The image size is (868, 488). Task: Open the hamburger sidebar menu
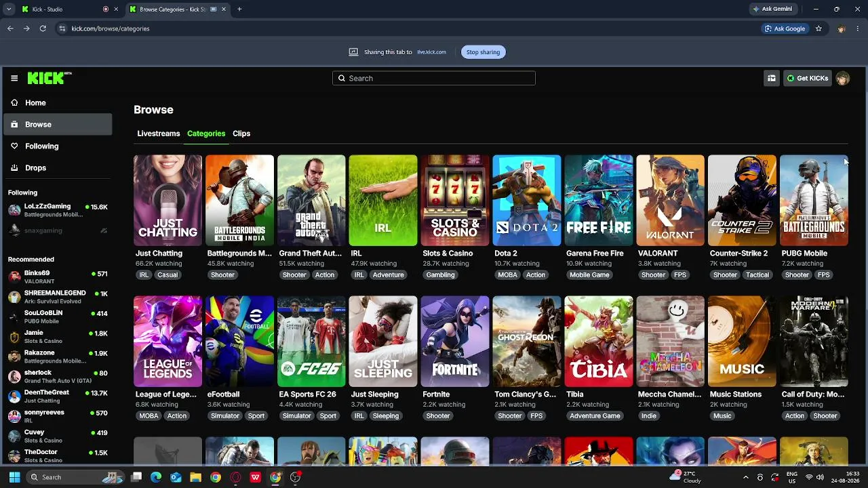coord(14,78)
